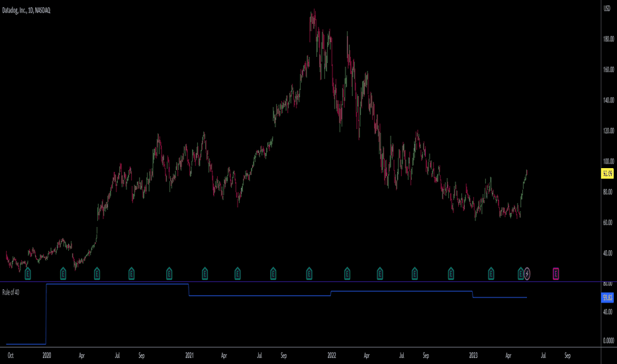This screenshot has width=617, height=364.
Task: Select the last green earnings marker beside lightning
Action: [x=520, y=273]
